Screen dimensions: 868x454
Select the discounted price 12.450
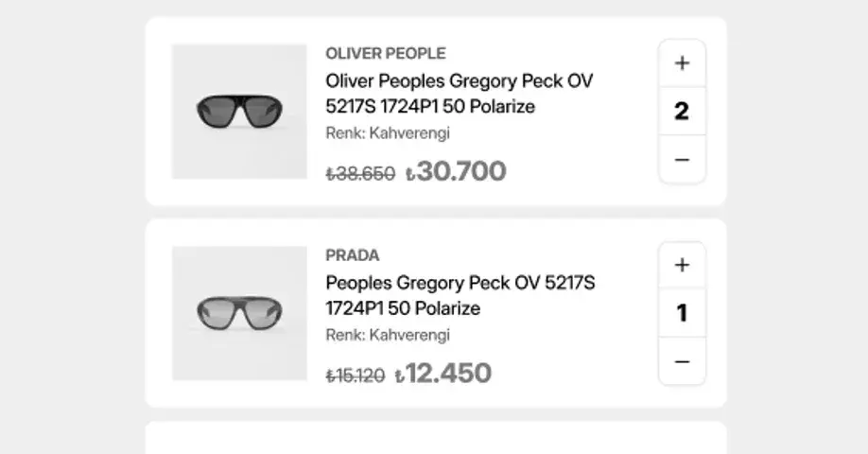tap(443, 374)
